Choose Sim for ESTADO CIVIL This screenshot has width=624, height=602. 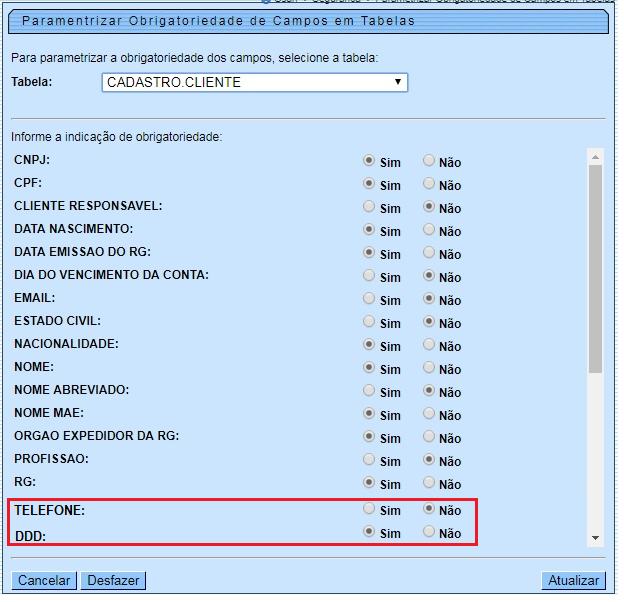pos(369,321)
